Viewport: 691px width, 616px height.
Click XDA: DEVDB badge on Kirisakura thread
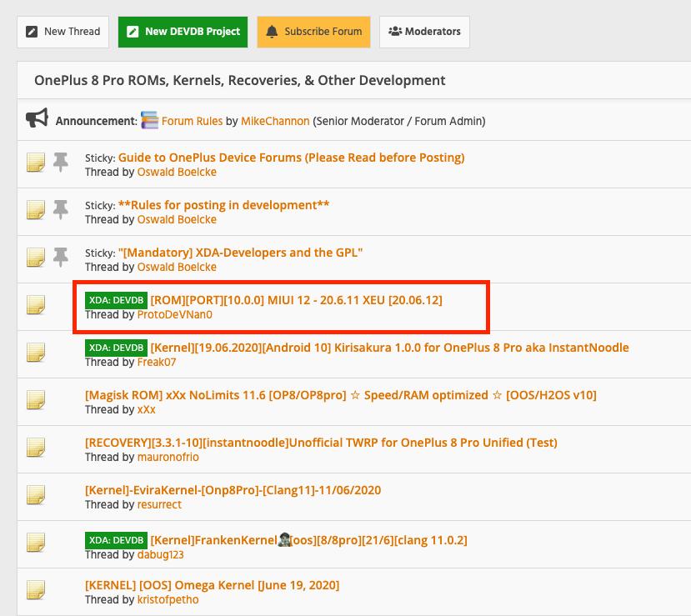click(117, 348)
